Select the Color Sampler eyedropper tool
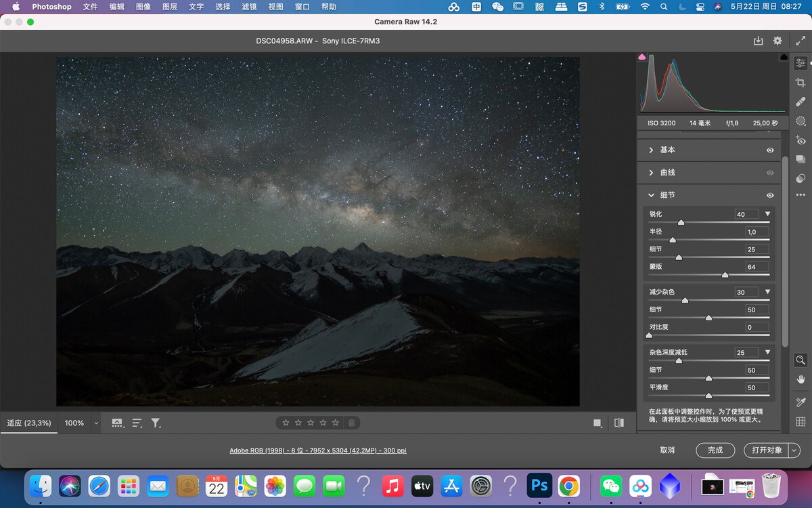Screen dimensions: 812x508 pos(800,402)
